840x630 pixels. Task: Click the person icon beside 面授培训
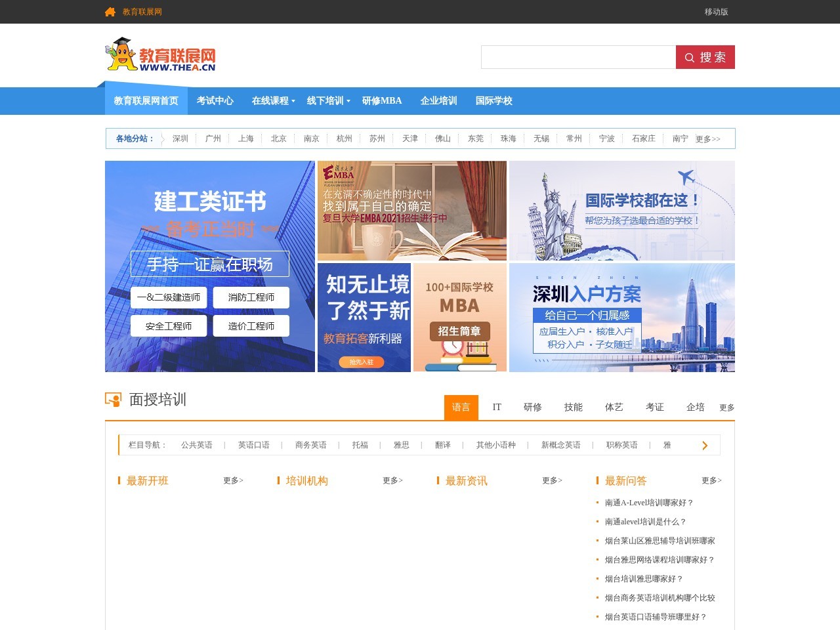tap(112, 398)
